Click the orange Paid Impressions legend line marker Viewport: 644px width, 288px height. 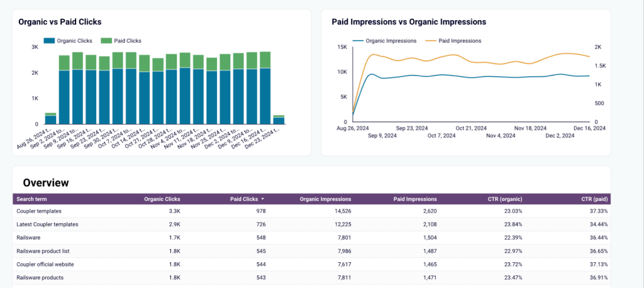coord(431,41)
